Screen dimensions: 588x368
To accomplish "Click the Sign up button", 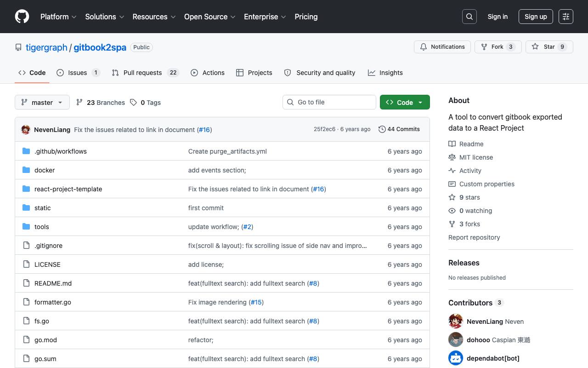I will (x=536, y=17).
